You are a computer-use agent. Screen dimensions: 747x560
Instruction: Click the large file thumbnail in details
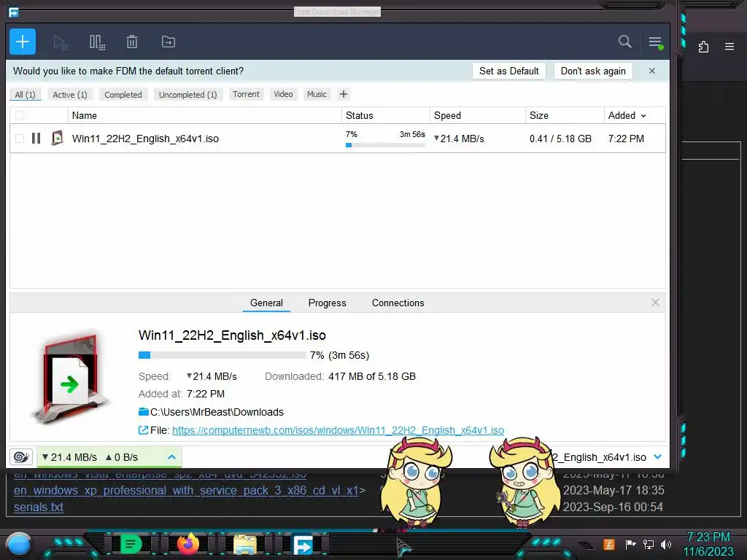pos(71,378)
